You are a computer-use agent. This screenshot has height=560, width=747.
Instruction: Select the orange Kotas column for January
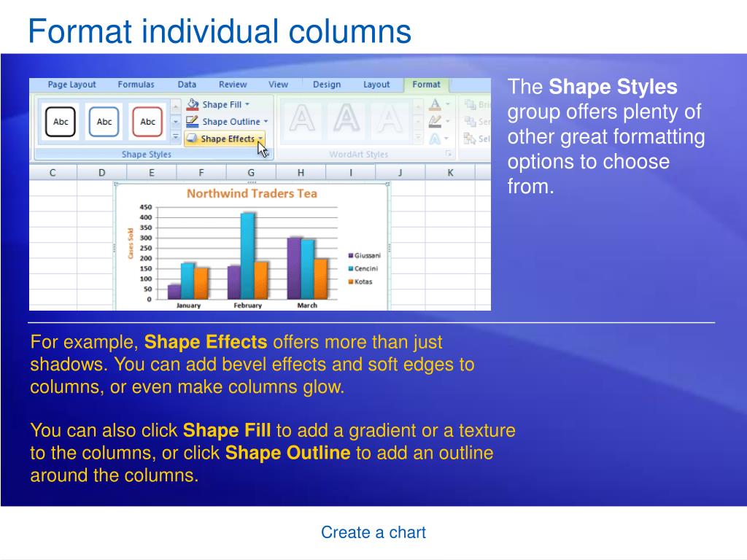[x=201, y=284]
